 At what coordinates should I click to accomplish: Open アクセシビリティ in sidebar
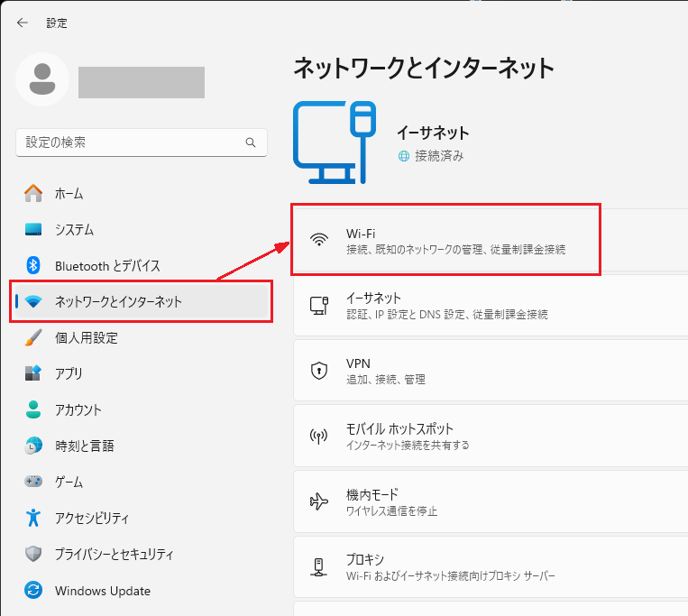(x=142, y=518)
